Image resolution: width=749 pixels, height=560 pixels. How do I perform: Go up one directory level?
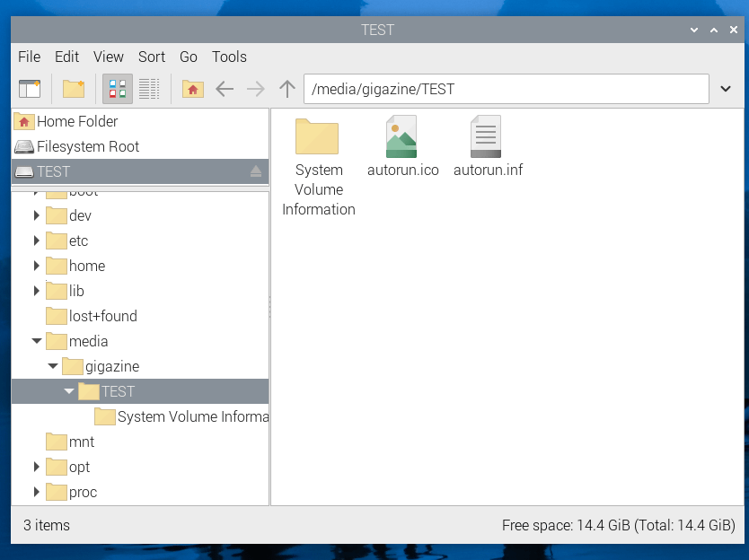(x=286, y=88)
